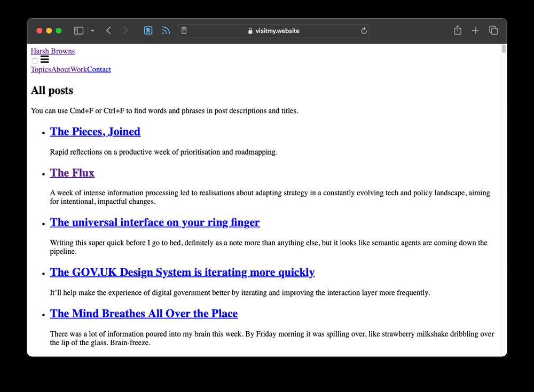Click the back navigation arrow
Viewport: 534px width, 392px height.
coord(108,30)
